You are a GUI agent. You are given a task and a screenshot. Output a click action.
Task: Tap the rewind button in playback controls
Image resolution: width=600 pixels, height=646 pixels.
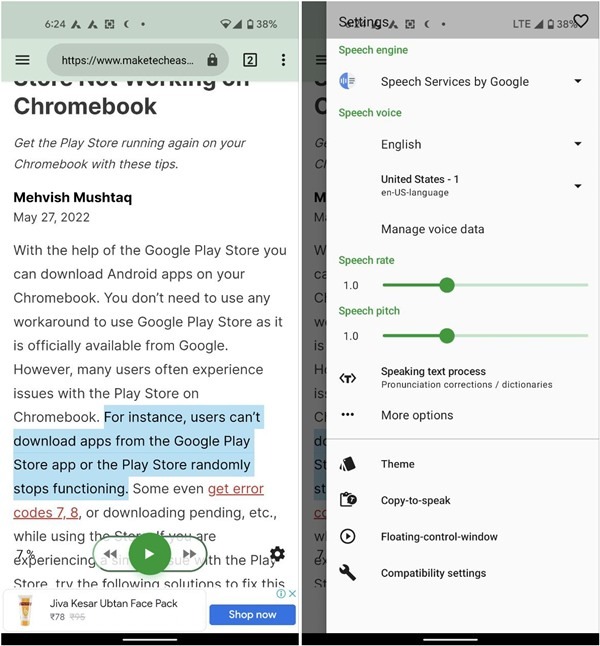tap(110, 554)
